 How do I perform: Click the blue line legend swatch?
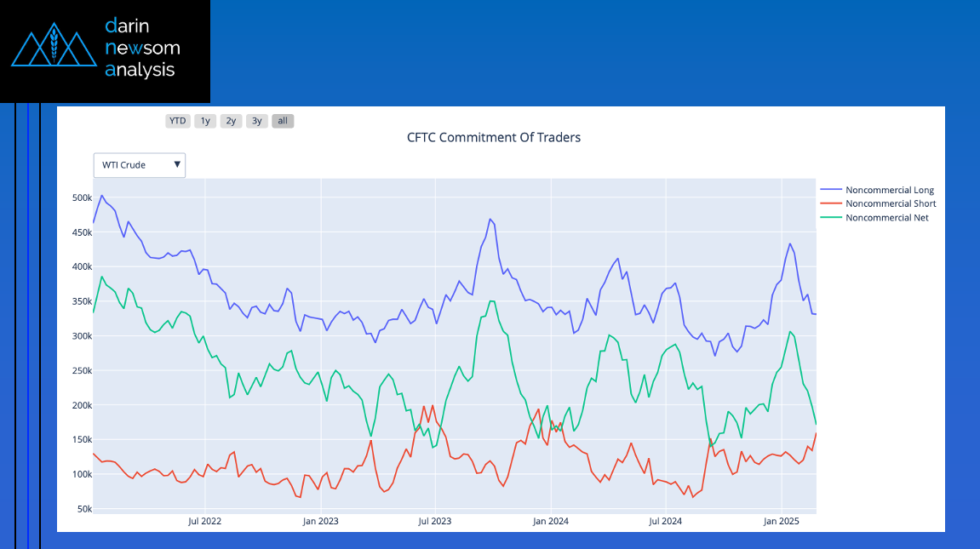coord(830,190)
